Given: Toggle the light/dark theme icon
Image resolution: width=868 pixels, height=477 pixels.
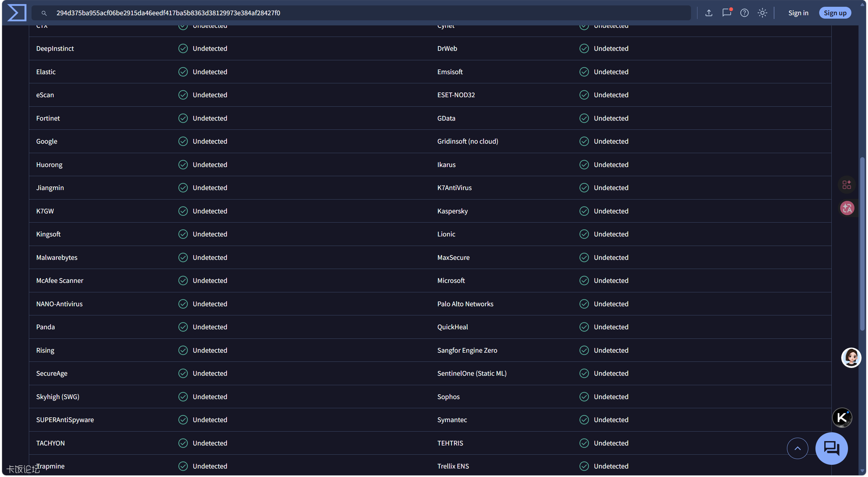Looking at the screenshot, I should pos(762,13).
